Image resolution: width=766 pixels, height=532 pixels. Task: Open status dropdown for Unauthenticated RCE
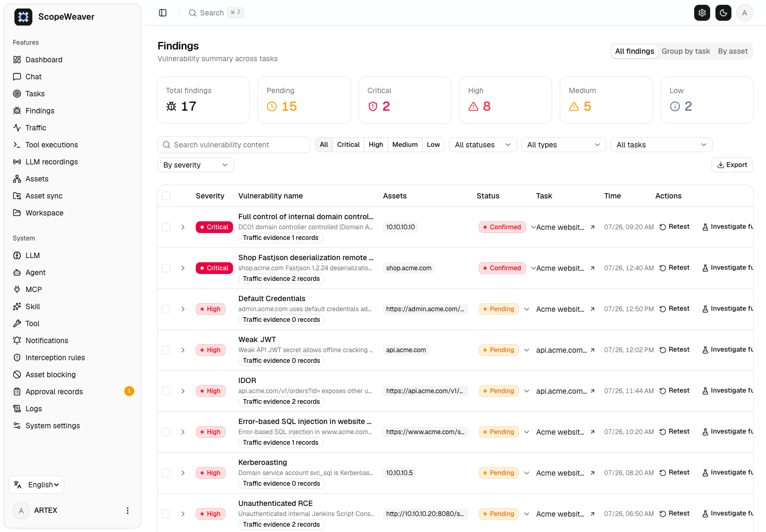click(527, 514)
